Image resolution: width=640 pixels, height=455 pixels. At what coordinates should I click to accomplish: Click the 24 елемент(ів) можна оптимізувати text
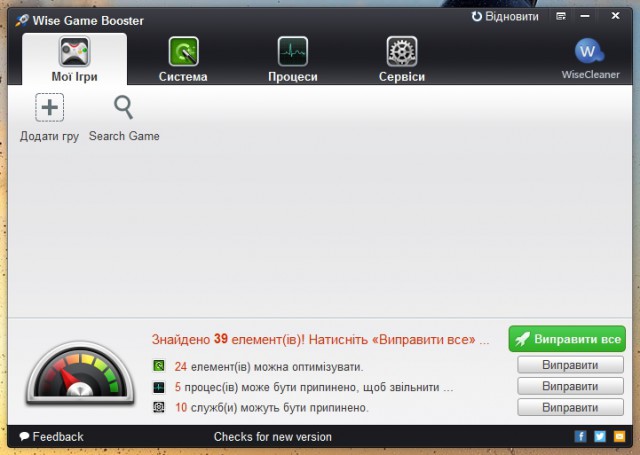(269, 366)
